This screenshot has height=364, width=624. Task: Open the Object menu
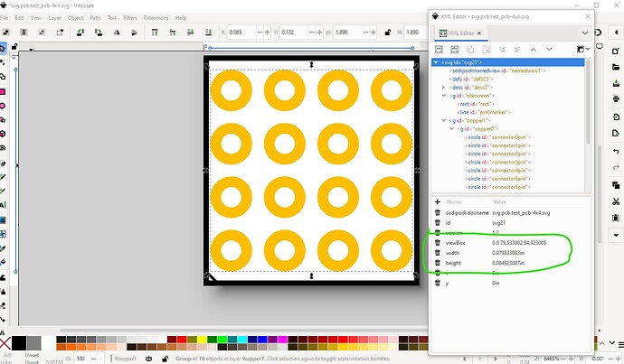pos(75,18)
